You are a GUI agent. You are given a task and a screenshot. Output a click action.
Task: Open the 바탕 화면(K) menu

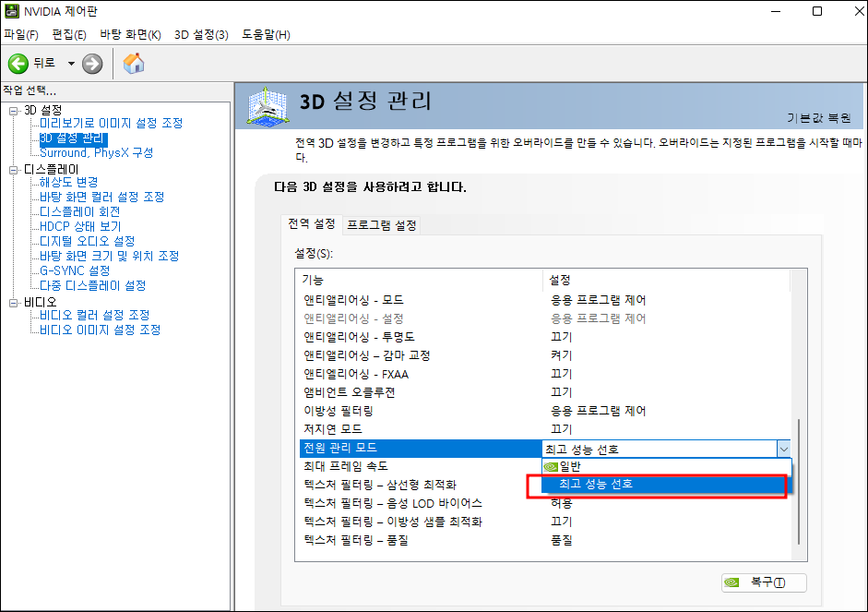coord(130,35)
